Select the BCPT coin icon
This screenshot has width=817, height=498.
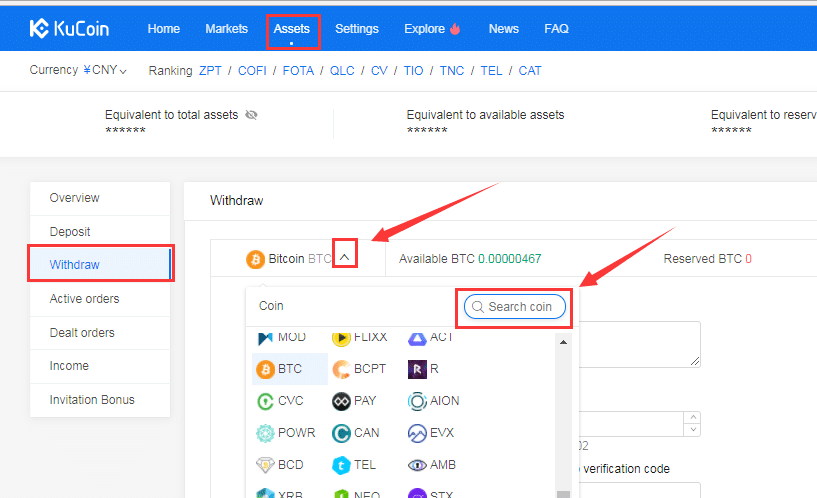coord(341,369)
